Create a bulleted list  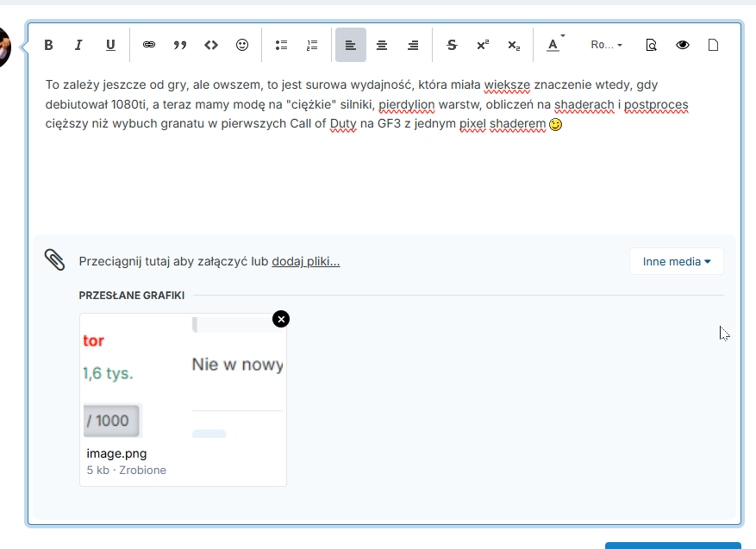(281, 45)
